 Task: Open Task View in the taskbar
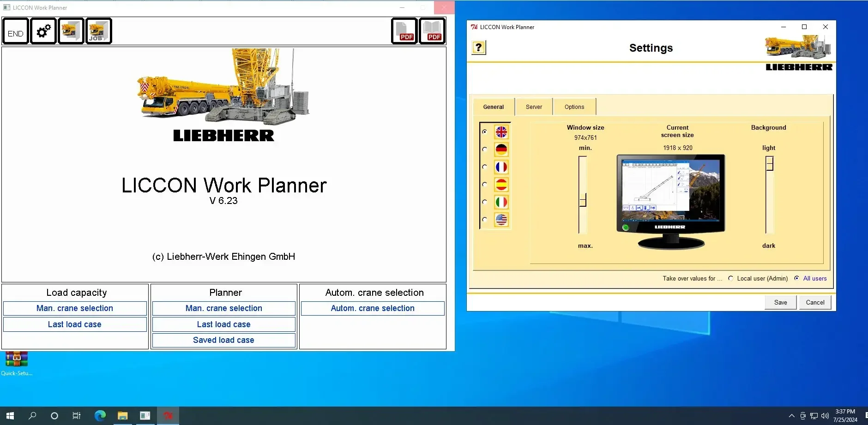tap(77, 416)
